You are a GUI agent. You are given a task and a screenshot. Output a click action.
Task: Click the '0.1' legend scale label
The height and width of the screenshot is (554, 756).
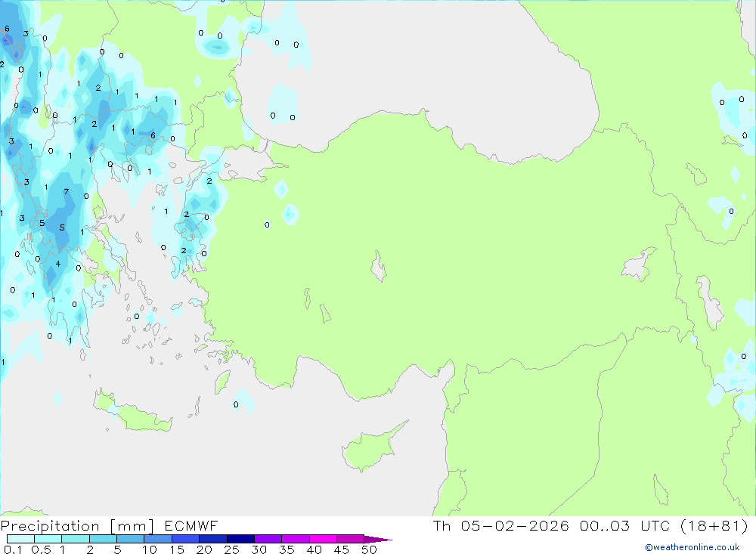[13, 549]
